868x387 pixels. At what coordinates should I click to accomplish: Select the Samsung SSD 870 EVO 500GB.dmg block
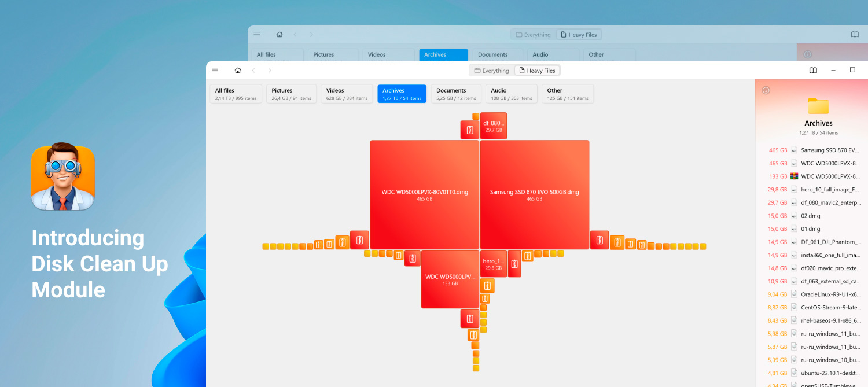coord(534,194)
